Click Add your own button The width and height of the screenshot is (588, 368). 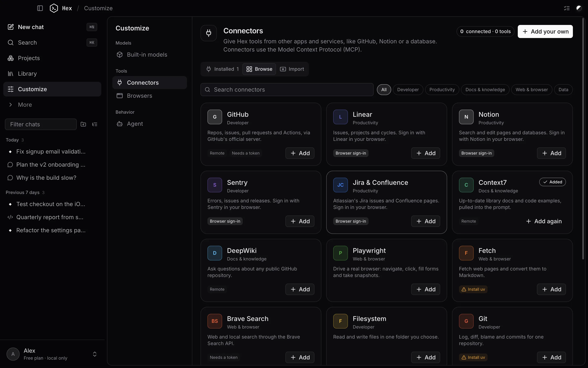(545, 31)
